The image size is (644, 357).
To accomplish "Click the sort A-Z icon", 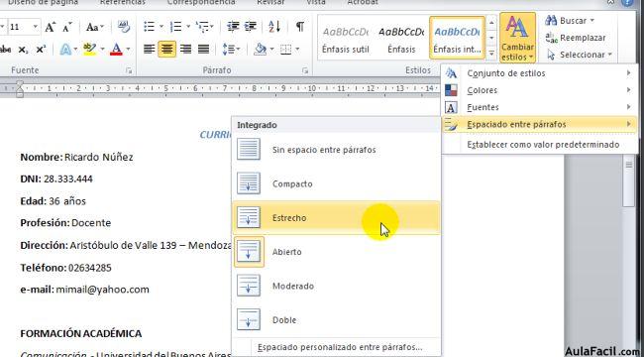I will pos(274,27).
